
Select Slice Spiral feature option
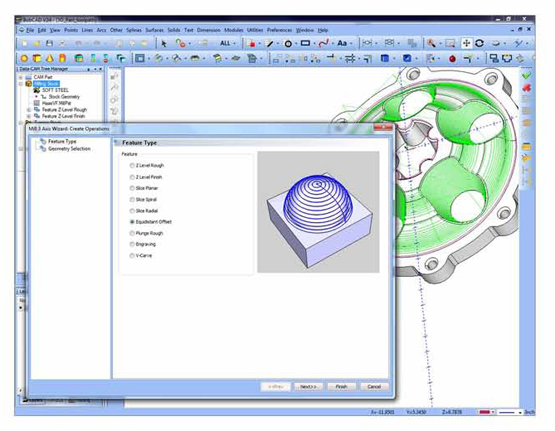tap(143, 200)
